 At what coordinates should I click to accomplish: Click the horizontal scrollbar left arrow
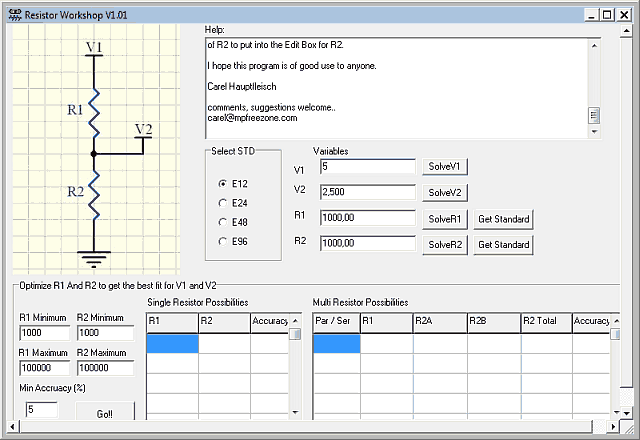(12, 427)
